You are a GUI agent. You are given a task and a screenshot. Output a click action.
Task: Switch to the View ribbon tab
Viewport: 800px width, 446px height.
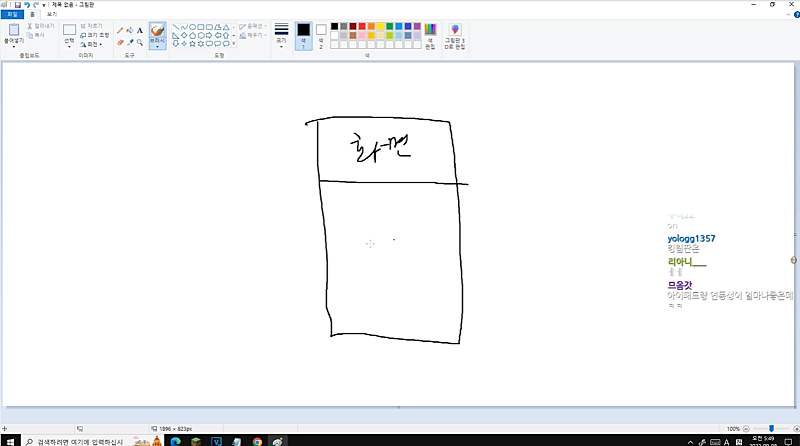52,15
